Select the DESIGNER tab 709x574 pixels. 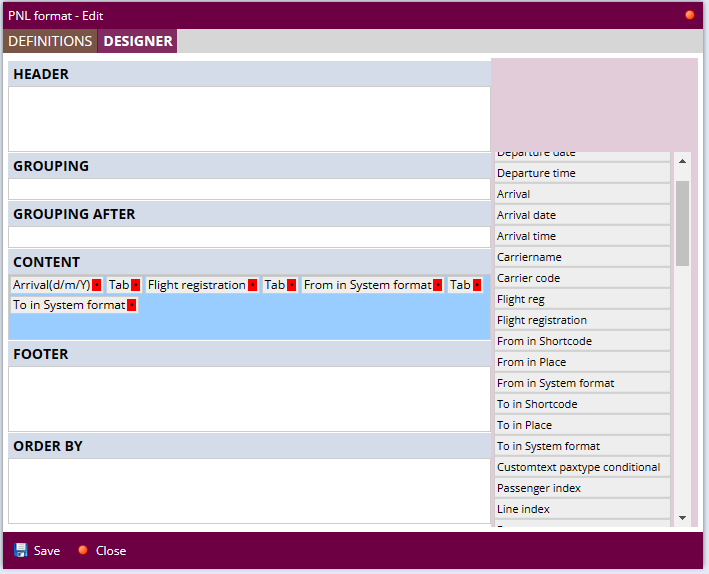click(x=137, y=41)
